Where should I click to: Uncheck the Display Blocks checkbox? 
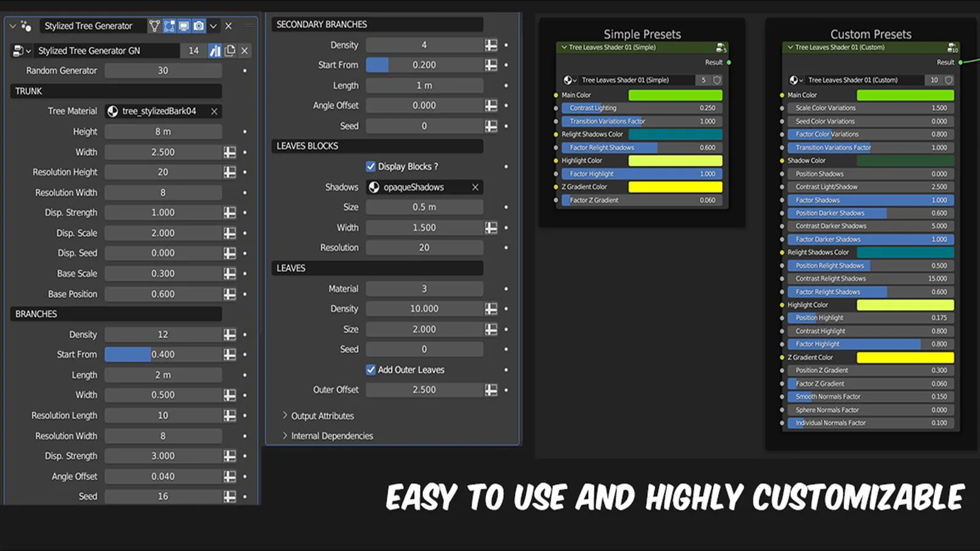pos(371,166)
